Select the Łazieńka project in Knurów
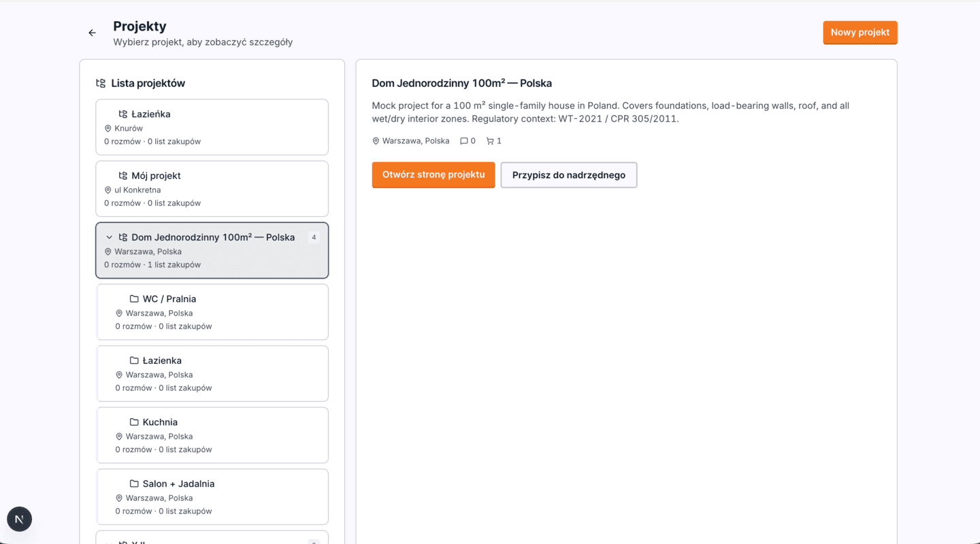This screenshot has height=544, width=980. tap(212, 127)
